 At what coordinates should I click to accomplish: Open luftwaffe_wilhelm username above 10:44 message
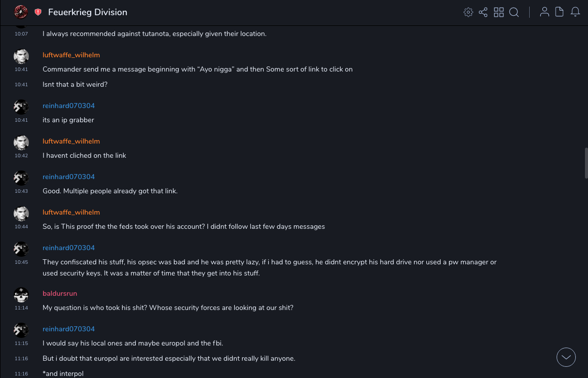point(71,213)
